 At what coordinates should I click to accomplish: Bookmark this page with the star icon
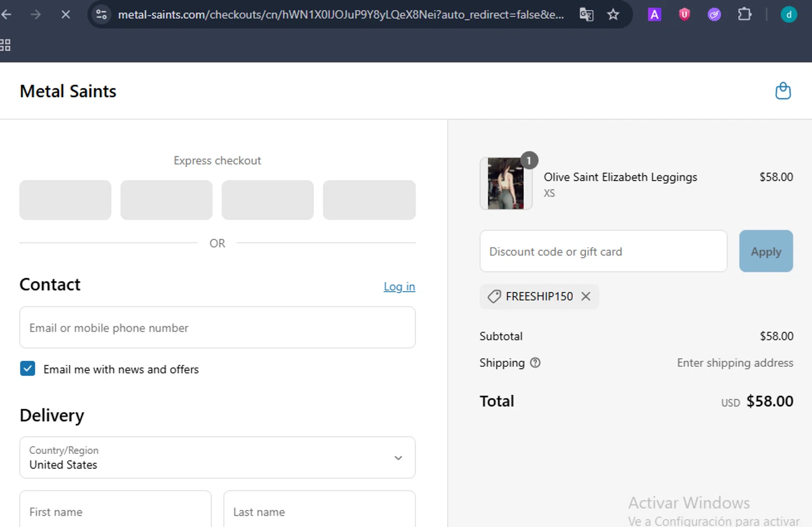(613, 15)
